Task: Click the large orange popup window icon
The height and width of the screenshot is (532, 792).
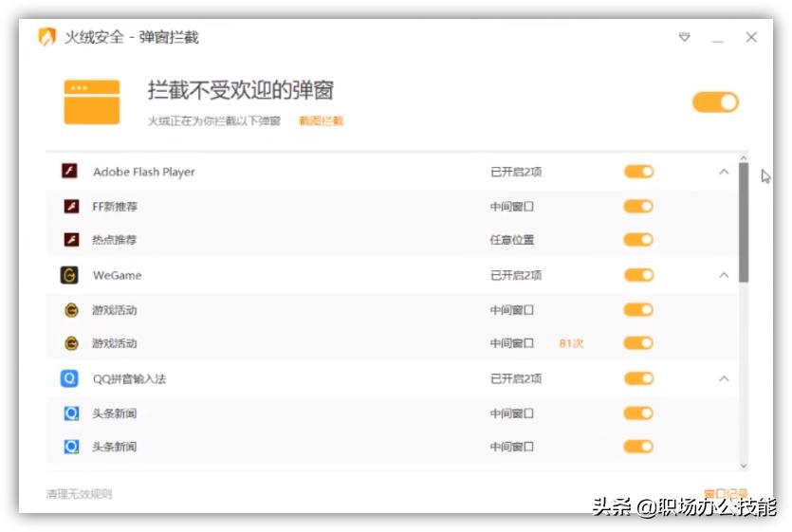Action: [x=92, y=102]
